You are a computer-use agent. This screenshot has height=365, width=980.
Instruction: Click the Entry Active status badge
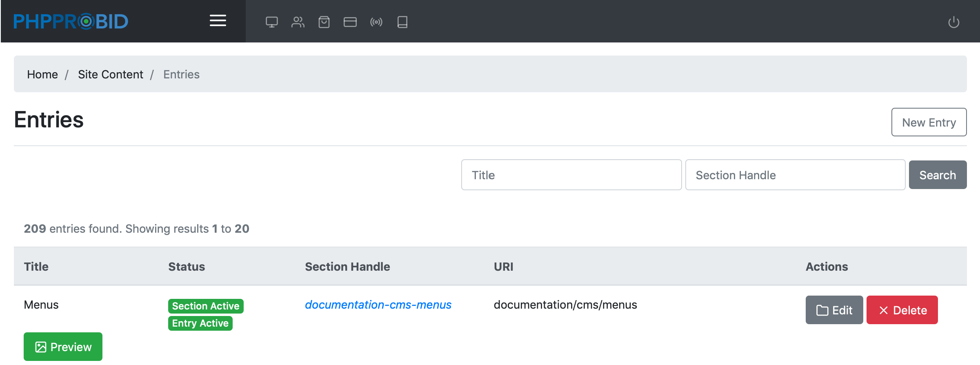click(x=200, y=323)
